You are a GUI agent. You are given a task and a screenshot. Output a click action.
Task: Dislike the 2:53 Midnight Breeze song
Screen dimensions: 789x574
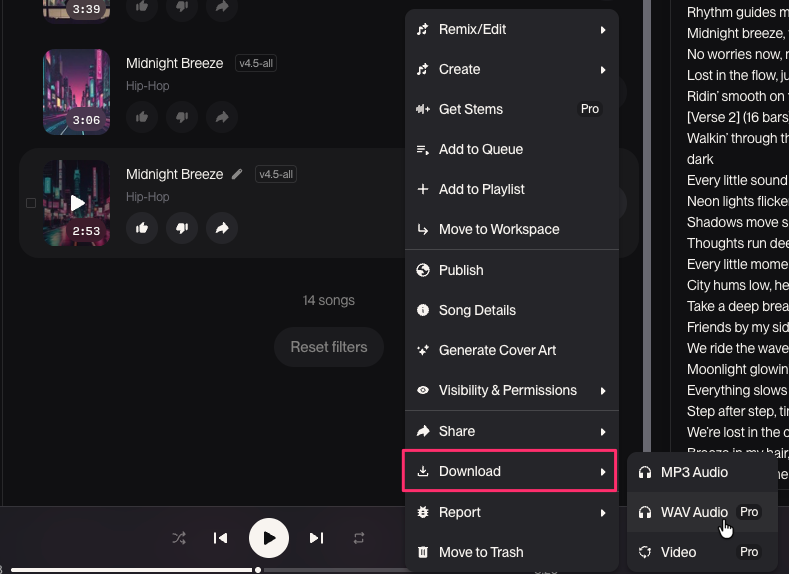click(x=182, y=228)
